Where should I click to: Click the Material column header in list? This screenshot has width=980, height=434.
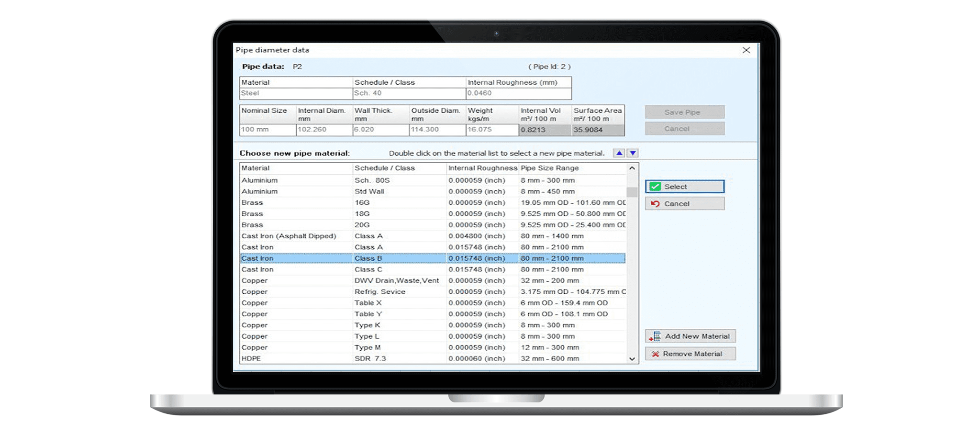coord(296,168)
